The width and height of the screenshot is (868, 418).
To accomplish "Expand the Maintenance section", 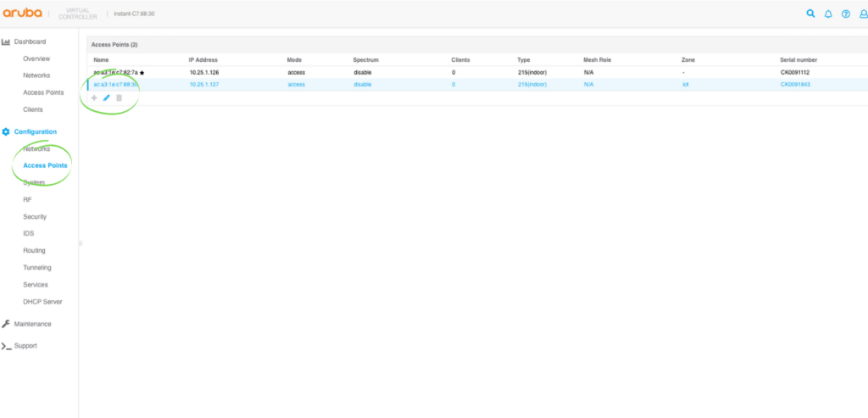I will coord(32,324).
